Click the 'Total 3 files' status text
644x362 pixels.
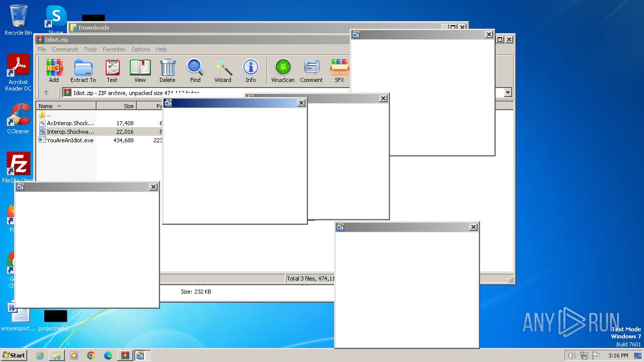tap(310, 279)
